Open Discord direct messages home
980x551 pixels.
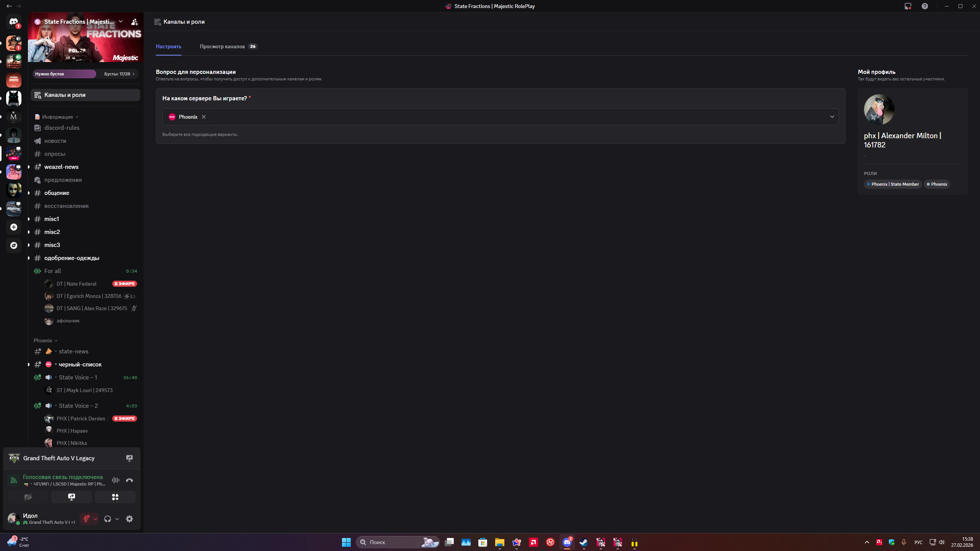[x=14, y=22]
